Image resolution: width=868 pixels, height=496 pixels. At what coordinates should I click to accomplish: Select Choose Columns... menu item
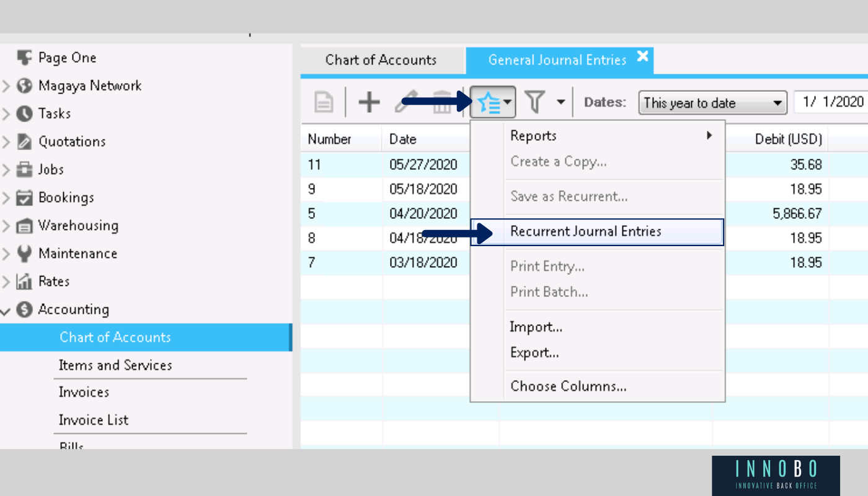point(598,386)
